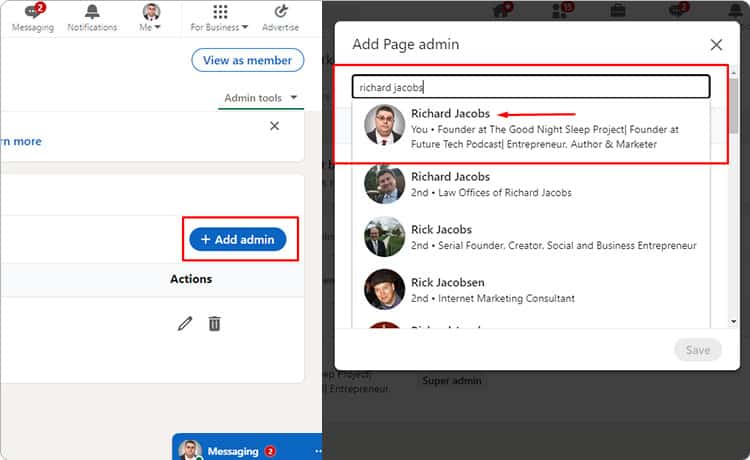Click the dialog scrollbar up arrow
Screen dimensions: 750x460
coord(734,72)
